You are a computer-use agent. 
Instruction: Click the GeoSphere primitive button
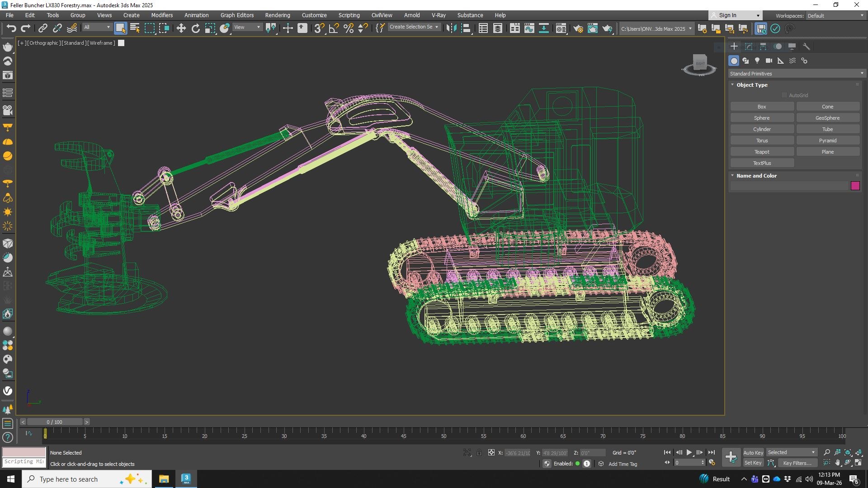click(827, 118)
